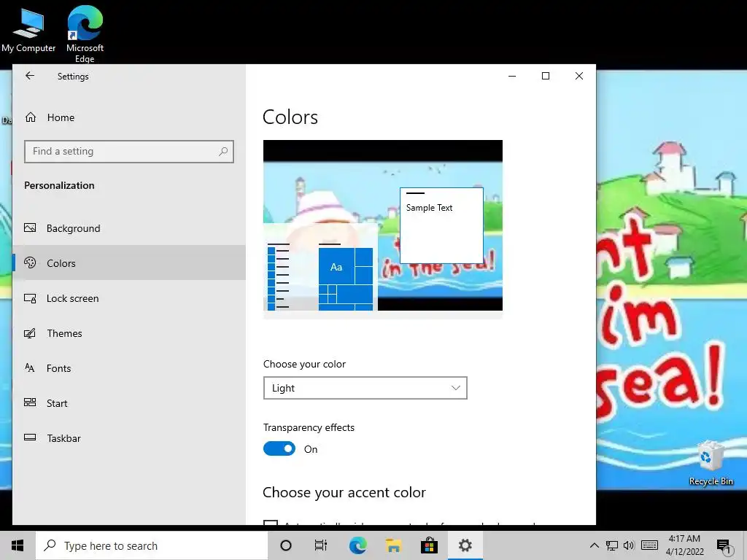This screenshot has height=560, width=747.
Task: Click the taskbar search box
Action: click(152, 545)
